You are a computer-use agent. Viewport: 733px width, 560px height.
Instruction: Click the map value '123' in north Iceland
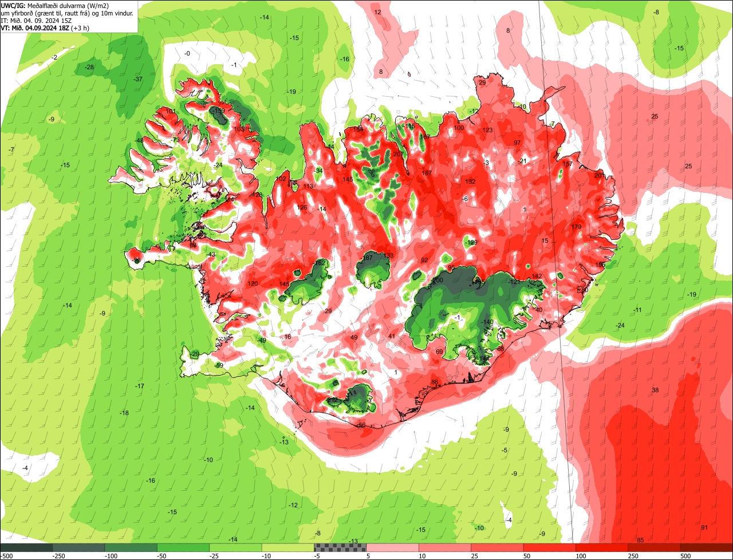click(488, 130)
